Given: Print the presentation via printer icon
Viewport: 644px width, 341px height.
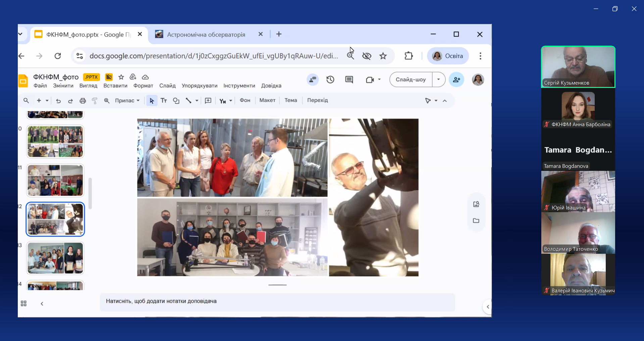Looking at the screenshot, I should (x=83, y=101).
